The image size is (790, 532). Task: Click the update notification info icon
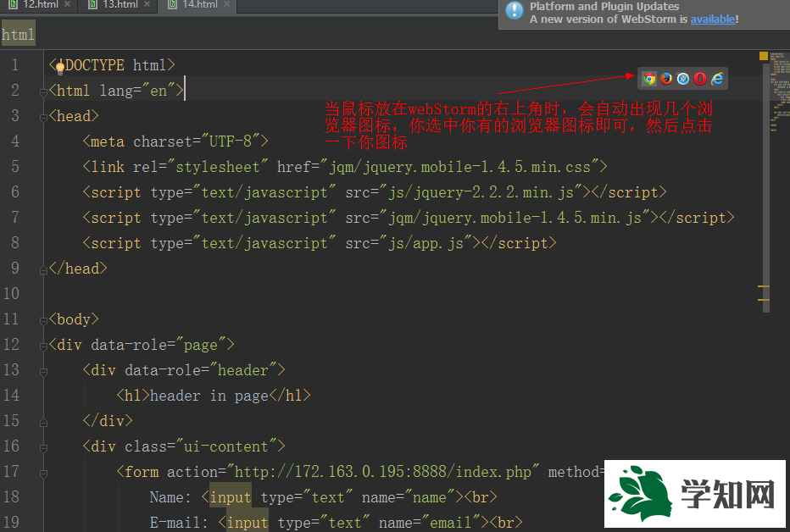tap(515, 10)
